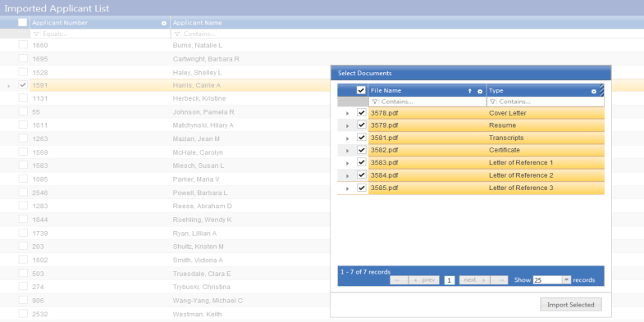The height and width of the screenshot is (322, 644).
Task: Expand the 3583.pdf row
Action: pos(348,164)
